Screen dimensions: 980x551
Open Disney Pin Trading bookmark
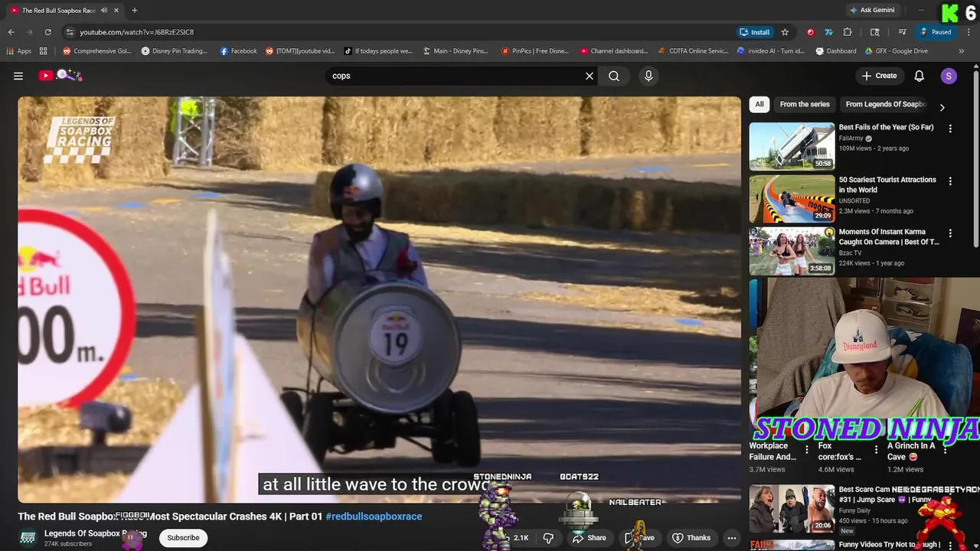click(x=175, y=51)
